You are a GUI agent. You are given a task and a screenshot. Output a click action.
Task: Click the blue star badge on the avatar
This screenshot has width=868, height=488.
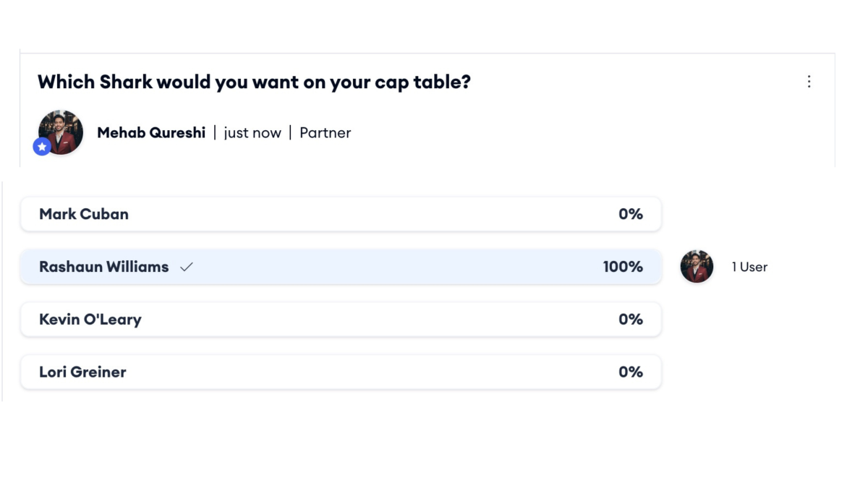pos(42,147)
